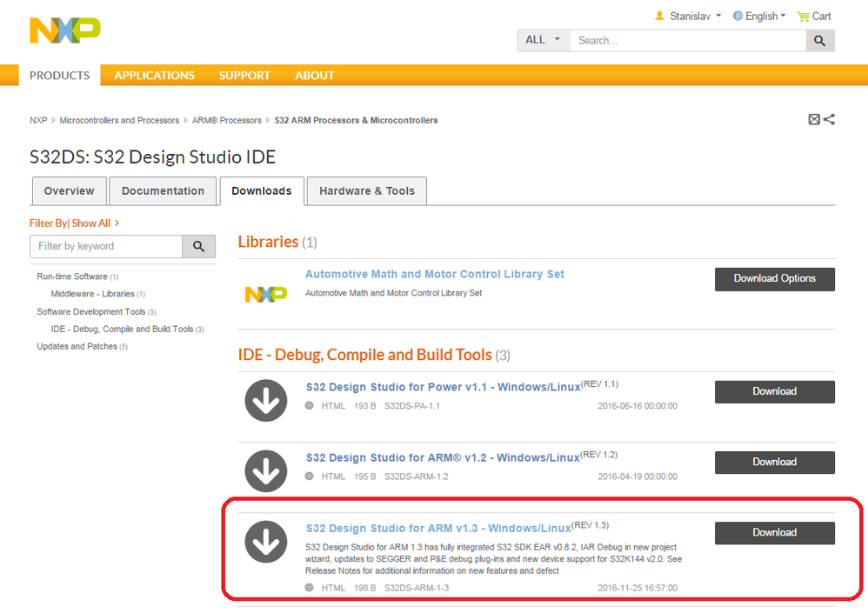Screen dimensions: 868x613
Task: Switch to the Documentation tab
Action: (163, 191)
